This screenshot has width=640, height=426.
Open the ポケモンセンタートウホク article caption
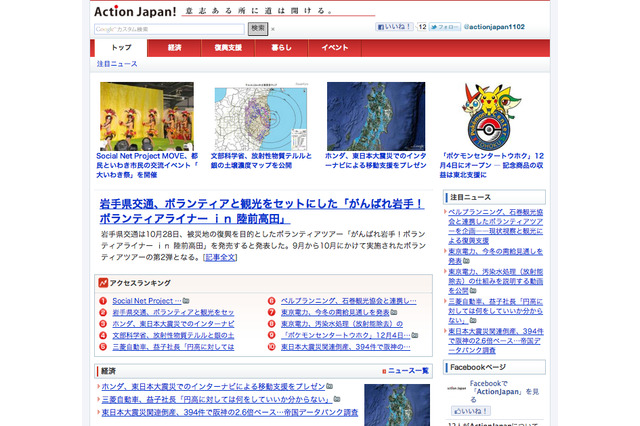491,165
